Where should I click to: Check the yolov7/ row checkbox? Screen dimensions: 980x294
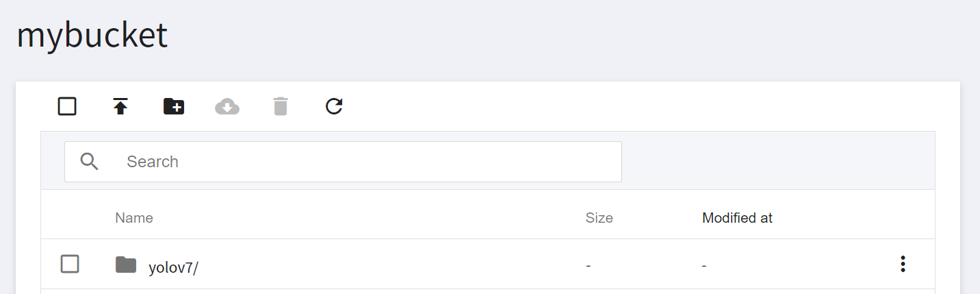(x=70, y=264)
